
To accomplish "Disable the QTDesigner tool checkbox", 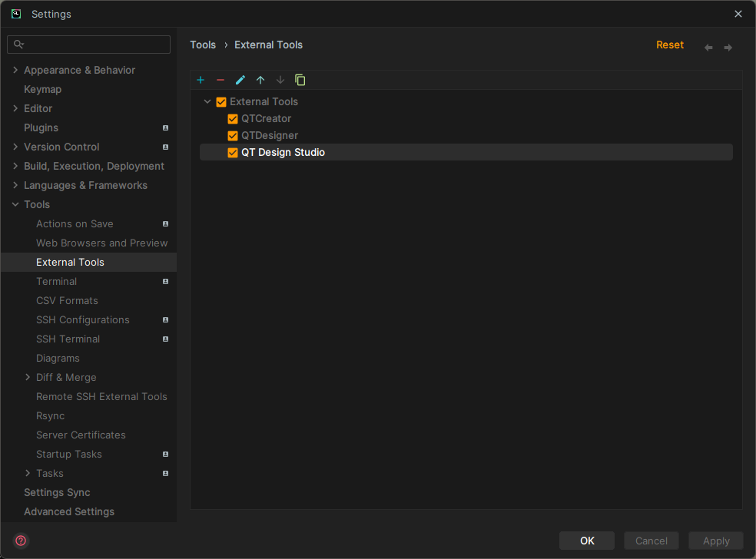I will 233,136.
